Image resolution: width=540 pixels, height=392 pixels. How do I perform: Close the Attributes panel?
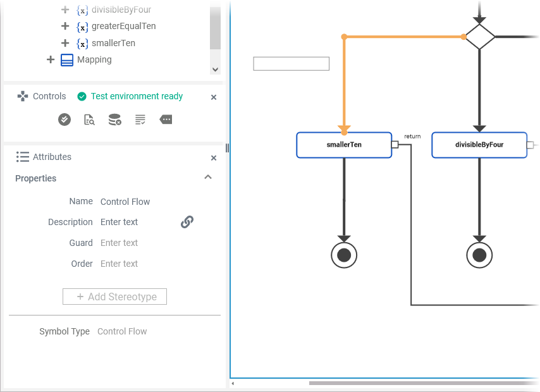pos(214,157)
